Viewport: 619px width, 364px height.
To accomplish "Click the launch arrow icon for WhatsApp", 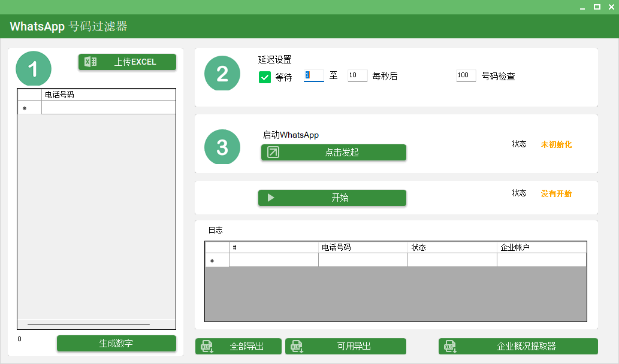I will tap(273, 152).
